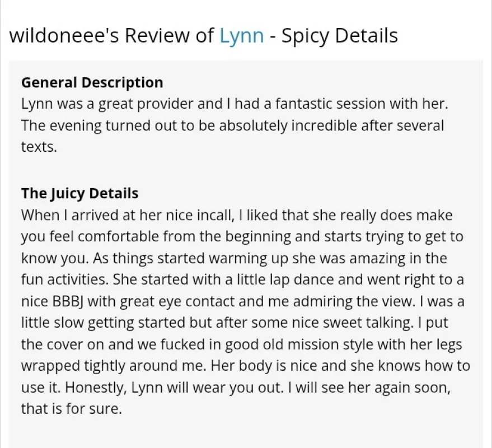492x448 pixels.
Task: Click the 'Spicy Details' title text
Action: coord(340,36)
